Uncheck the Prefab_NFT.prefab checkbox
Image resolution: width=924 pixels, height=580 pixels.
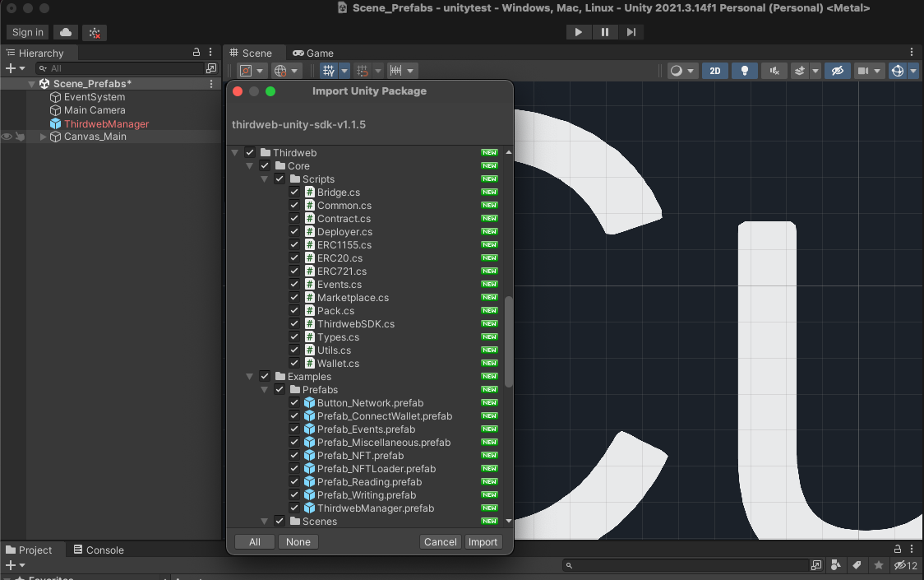point(294,455)
